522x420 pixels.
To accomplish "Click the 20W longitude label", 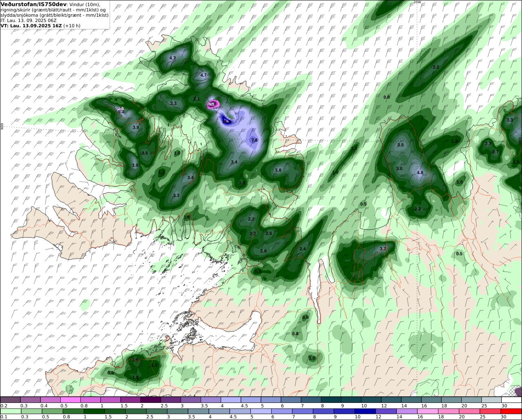I will tap(417, 2).
